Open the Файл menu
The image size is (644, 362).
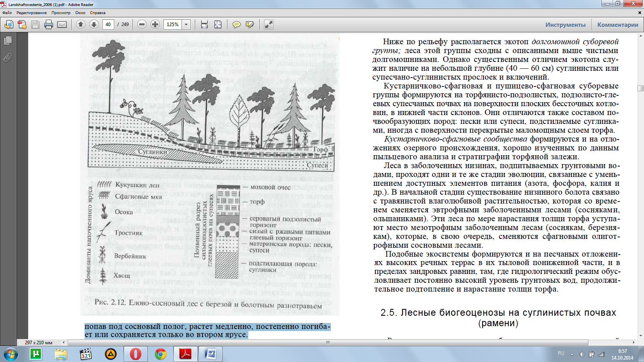[x=7, y=13]
